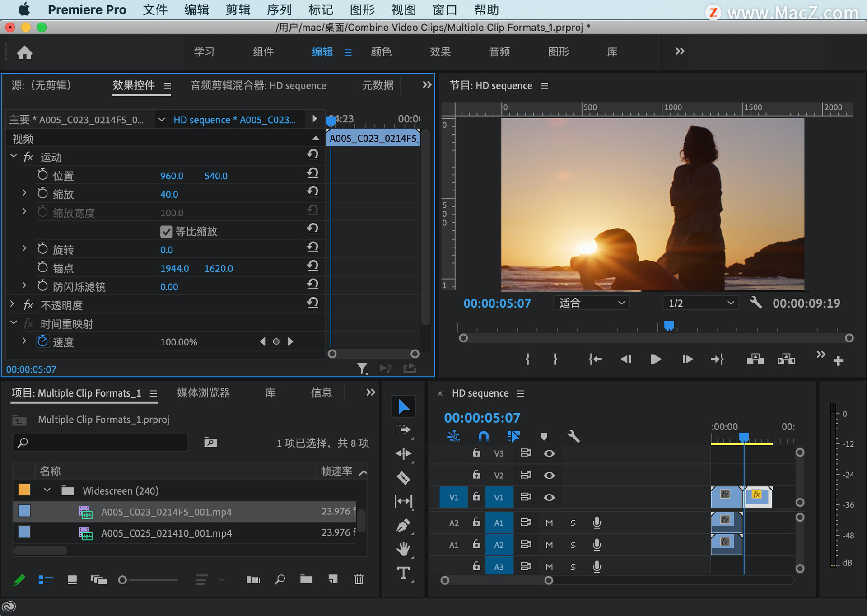Click the Project panel search field

[100, 443]
